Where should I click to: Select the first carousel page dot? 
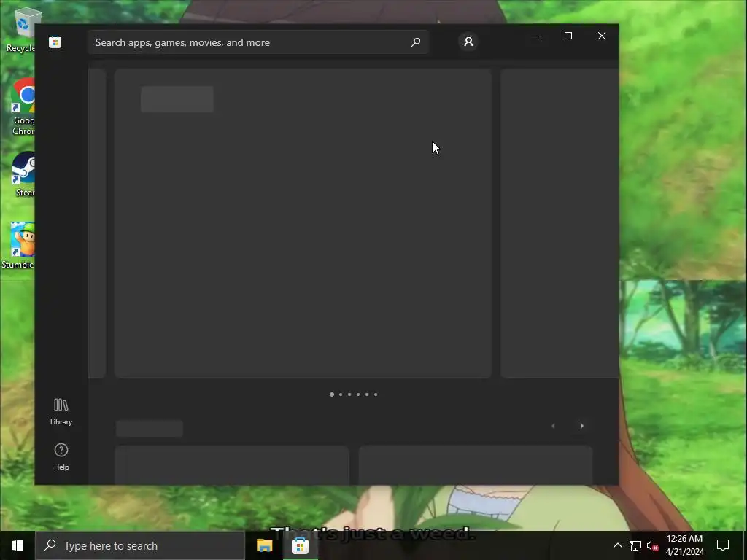pos(332,394)
